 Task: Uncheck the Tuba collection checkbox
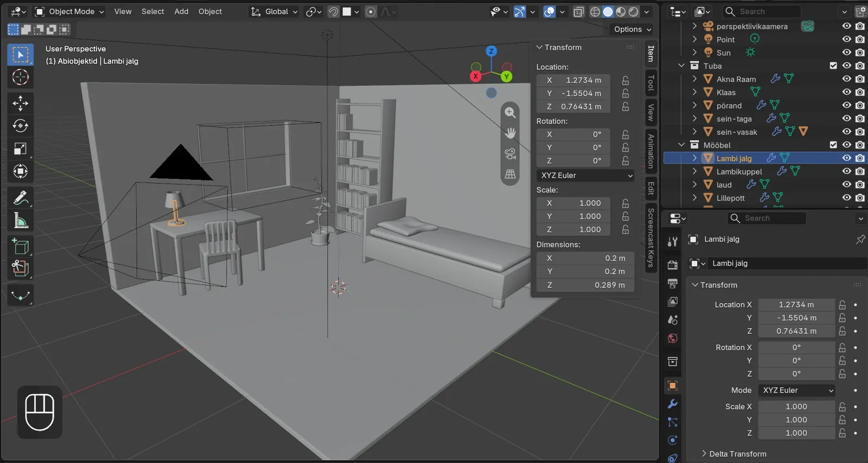point(833,66)
